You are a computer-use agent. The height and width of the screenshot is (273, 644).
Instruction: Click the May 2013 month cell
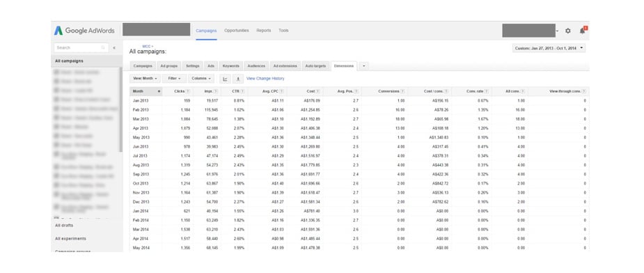coord(141,137)
